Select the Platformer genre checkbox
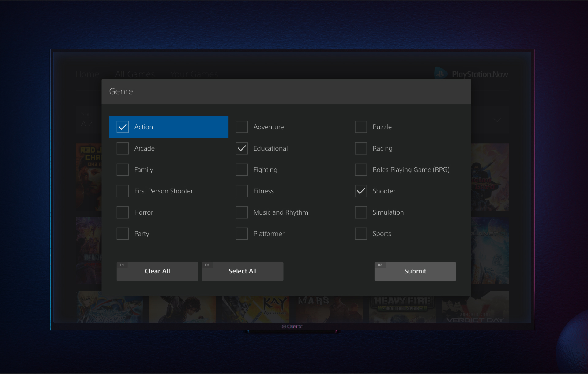 tap(242, 234)
